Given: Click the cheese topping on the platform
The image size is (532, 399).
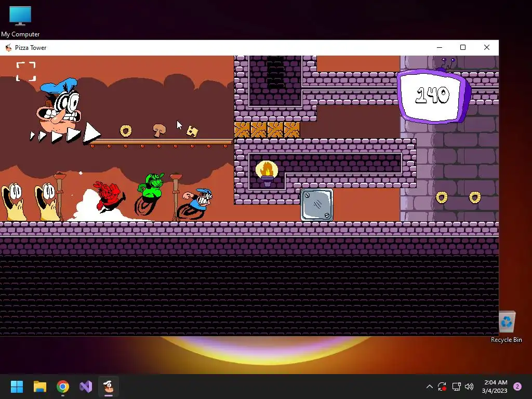Looking at the screenshot, I should [192, 131].
